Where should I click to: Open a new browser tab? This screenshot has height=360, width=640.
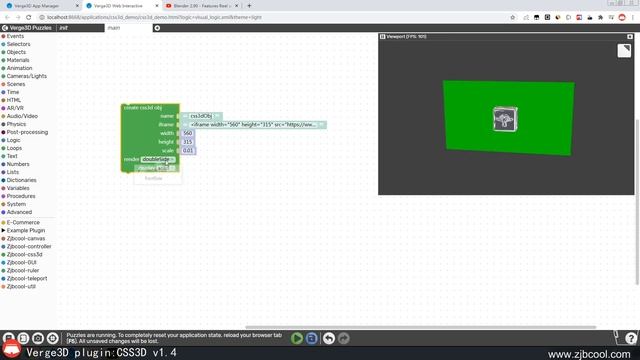(x=249, y=6)
